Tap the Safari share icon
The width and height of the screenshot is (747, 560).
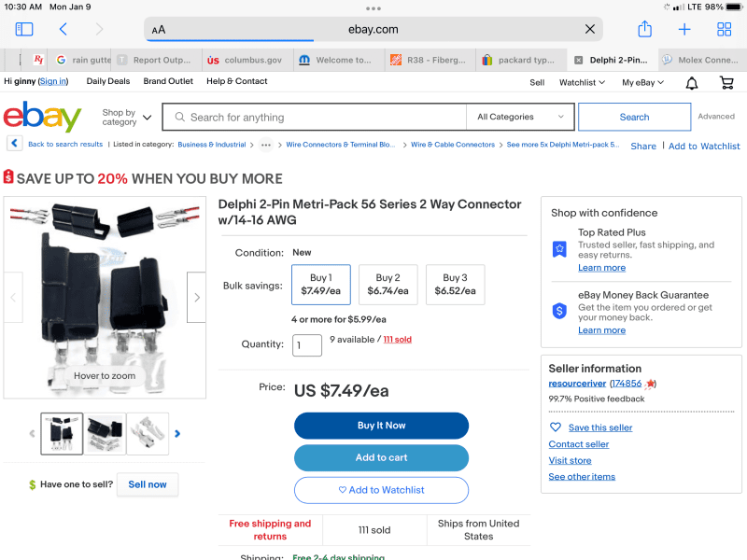pos(644,30)
